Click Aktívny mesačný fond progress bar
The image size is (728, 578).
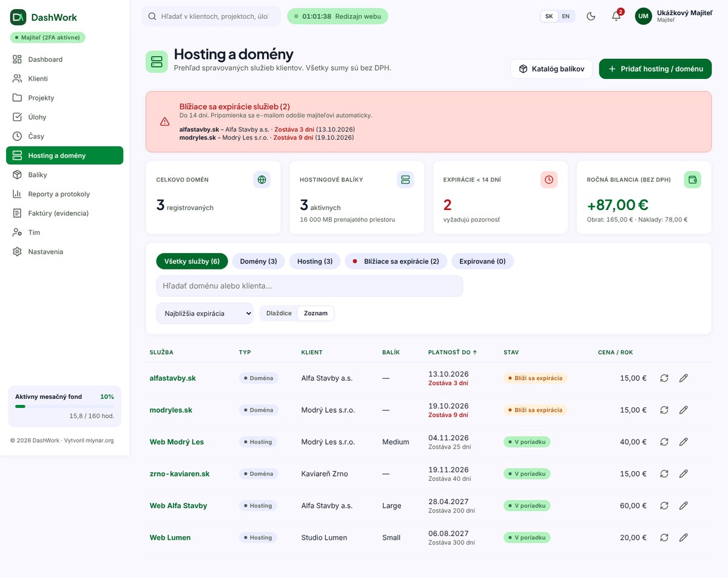coord(64,406)
